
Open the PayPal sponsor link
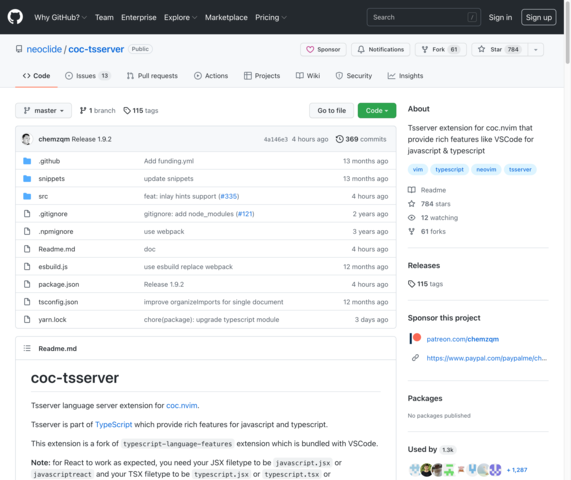point(487,358)
